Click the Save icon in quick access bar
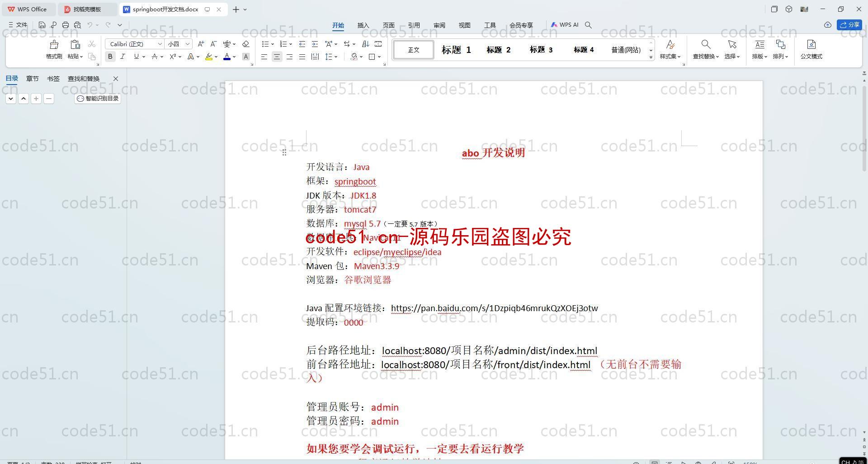Image resolution: width=868 pixels, height=464 pixels. tap(42, 25)
